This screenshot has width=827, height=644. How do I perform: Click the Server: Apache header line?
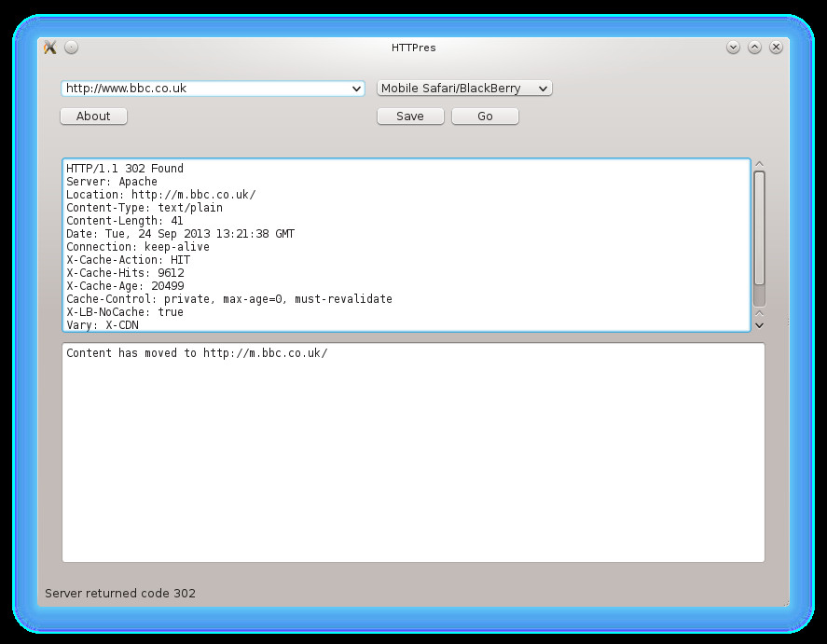(112, 182)
